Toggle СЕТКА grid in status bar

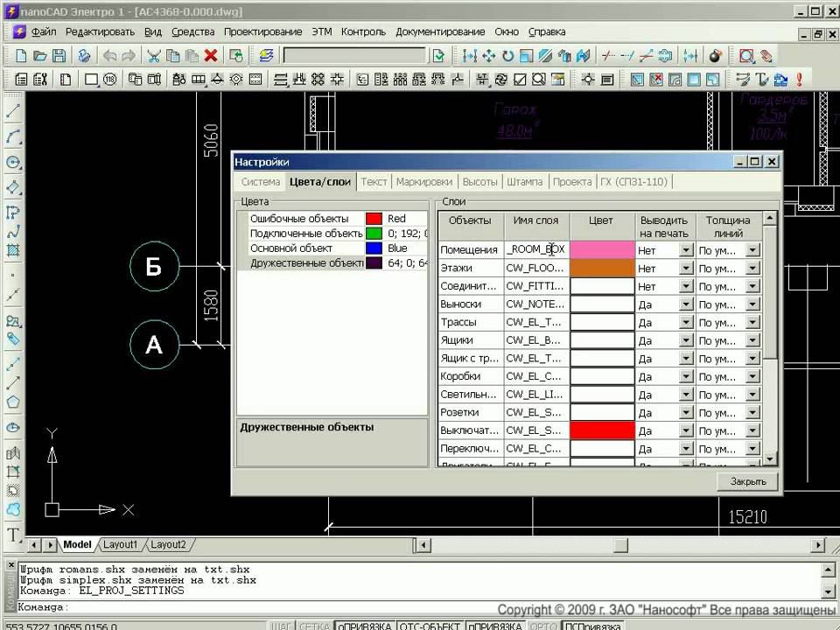[314, 626]
